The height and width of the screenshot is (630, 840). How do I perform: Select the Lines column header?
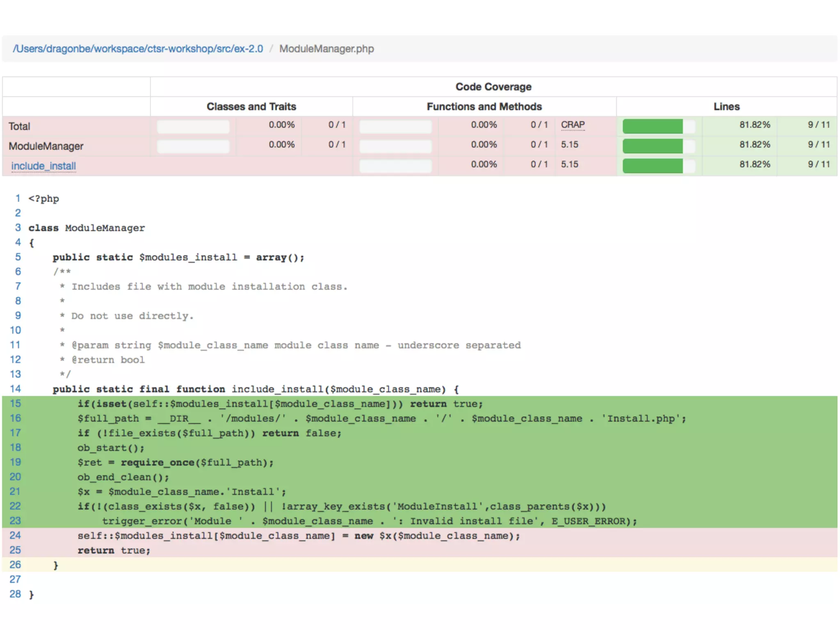point(726,107)
